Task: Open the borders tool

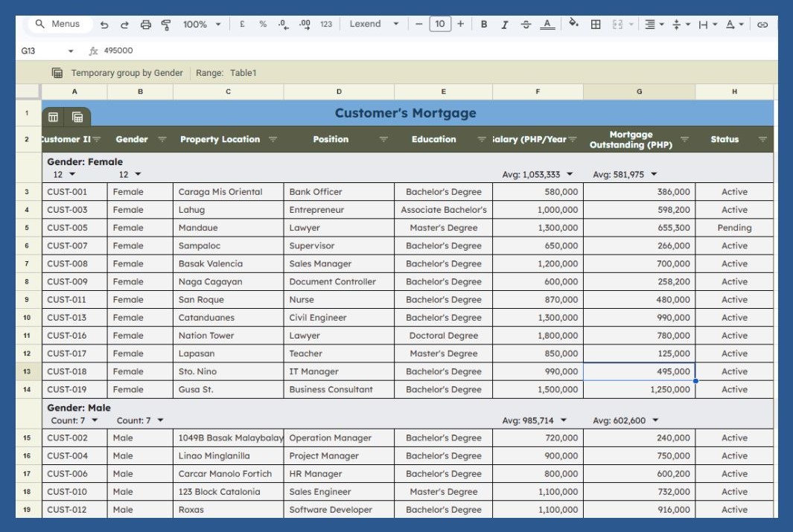Action: click(x=596, y=25)
